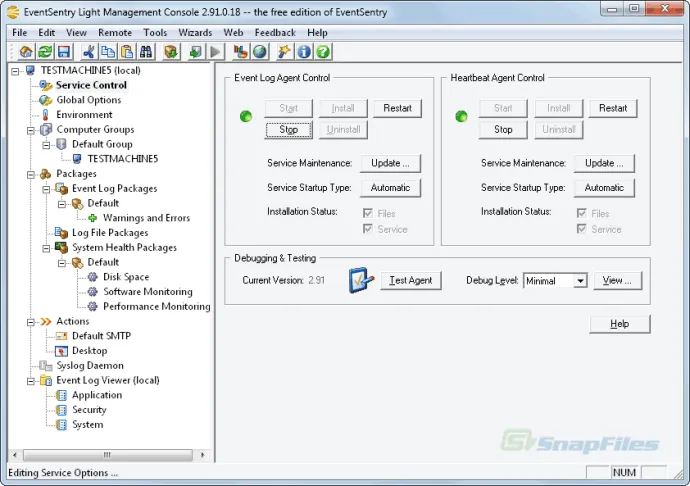Click the green question mark help icon
The image size is (690, 486).
click(323, 52)
